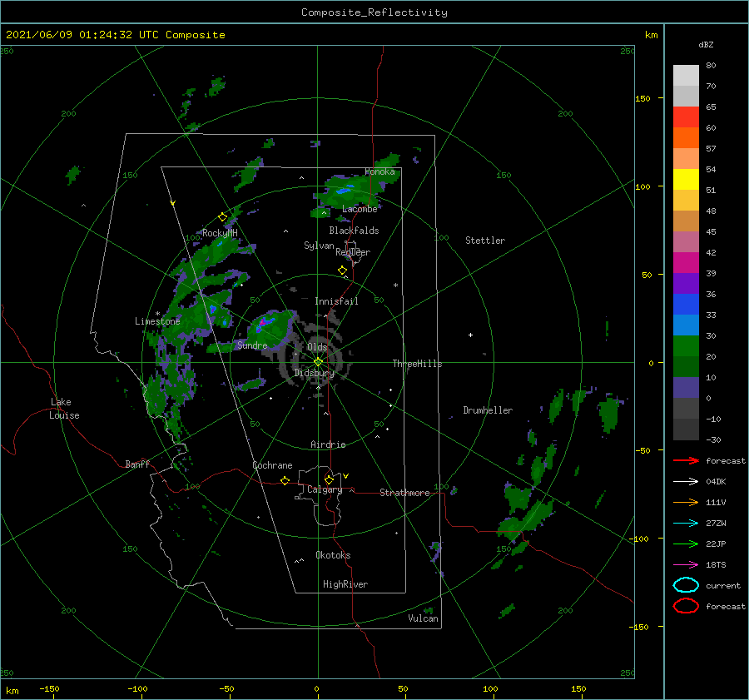Click the Airdrie city label
749x700 pixels.
coord(328,444)
